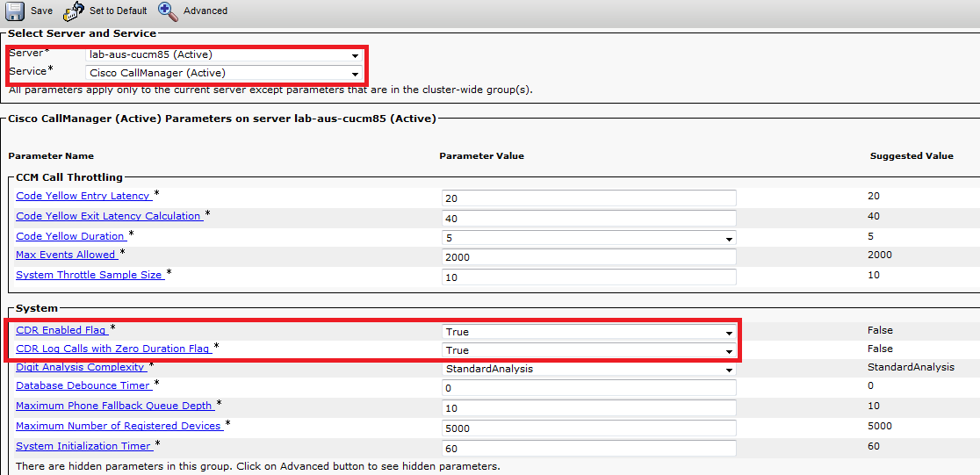Viewport: 980px width, 475px height.
Task: Click the Suggested Value column header
Action: coord(912,155)
